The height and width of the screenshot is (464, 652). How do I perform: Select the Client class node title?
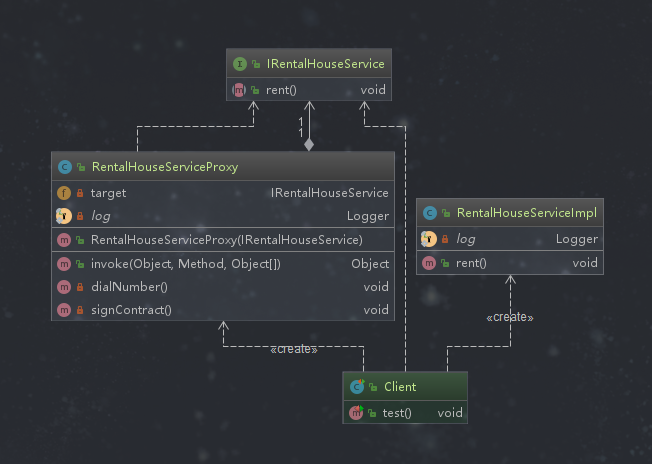pos(400,387)
